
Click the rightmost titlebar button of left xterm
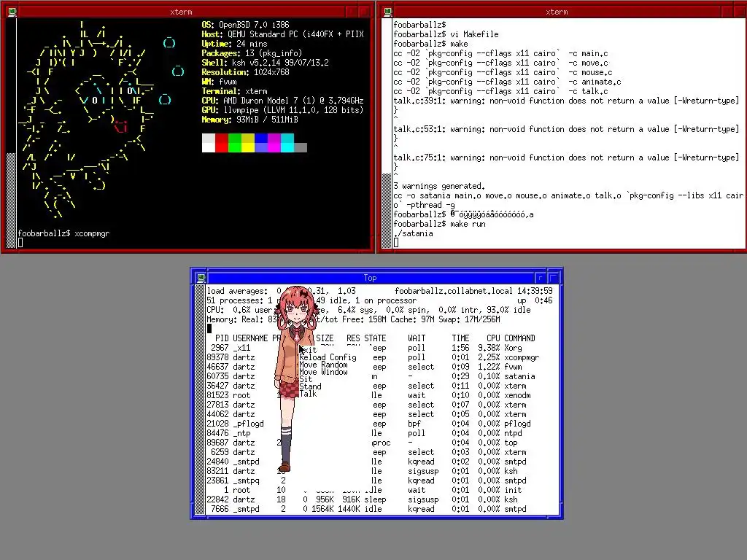point(365,12)
